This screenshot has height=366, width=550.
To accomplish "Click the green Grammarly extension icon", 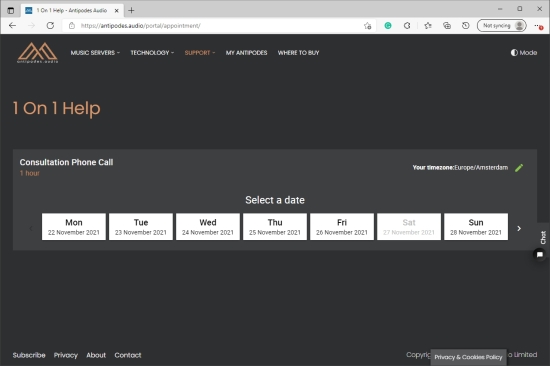I will (388, 26).
